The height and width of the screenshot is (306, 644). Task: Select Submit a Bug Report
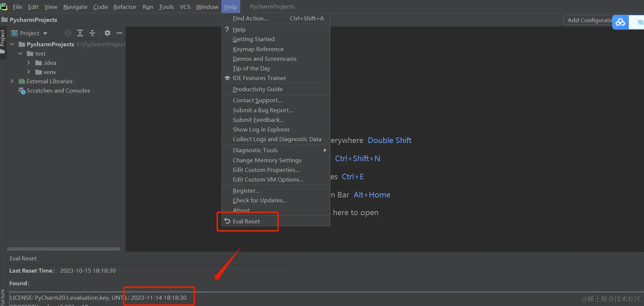(x=275, y=110)
